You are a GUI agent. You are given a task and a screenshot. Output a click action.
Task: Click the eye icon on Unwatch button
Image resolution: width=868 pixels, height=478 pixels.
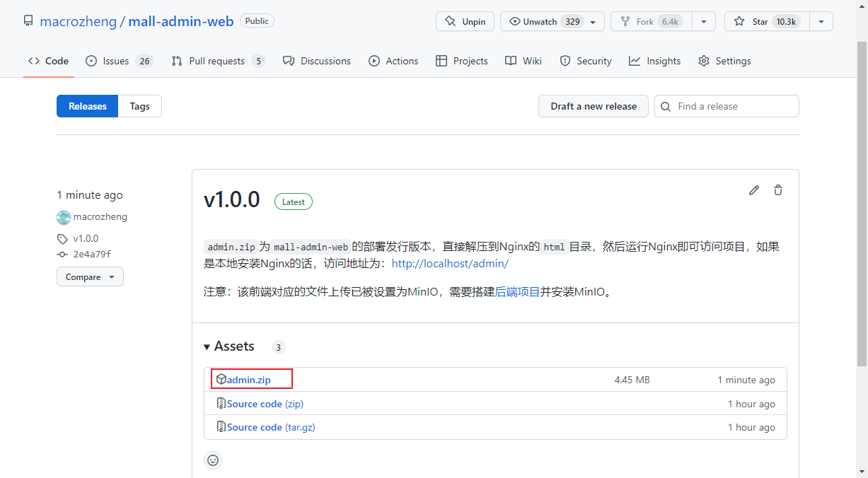click(x=514, y=21)
